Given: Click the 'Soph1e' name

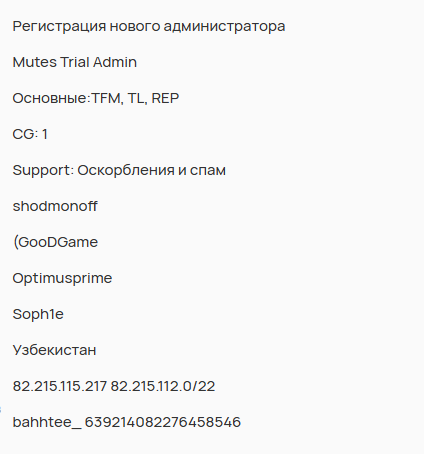Looking at the screenshot, I should pos(38,314).
